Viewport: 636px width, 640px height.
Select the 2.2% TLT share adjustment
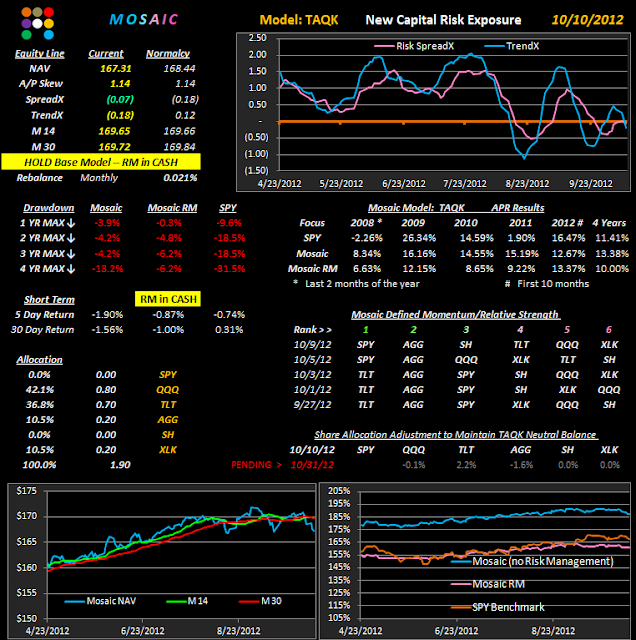pos(466,465)
